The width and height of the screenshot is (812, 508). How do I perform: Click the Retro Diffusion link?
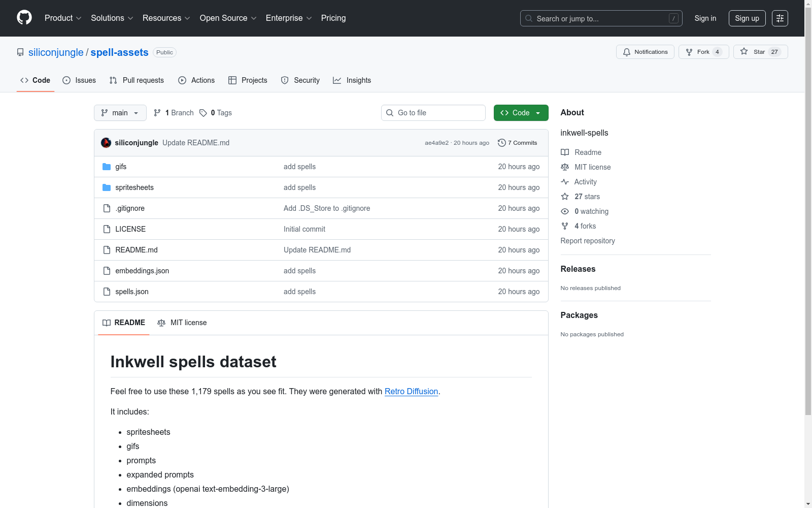click(411, 391)
